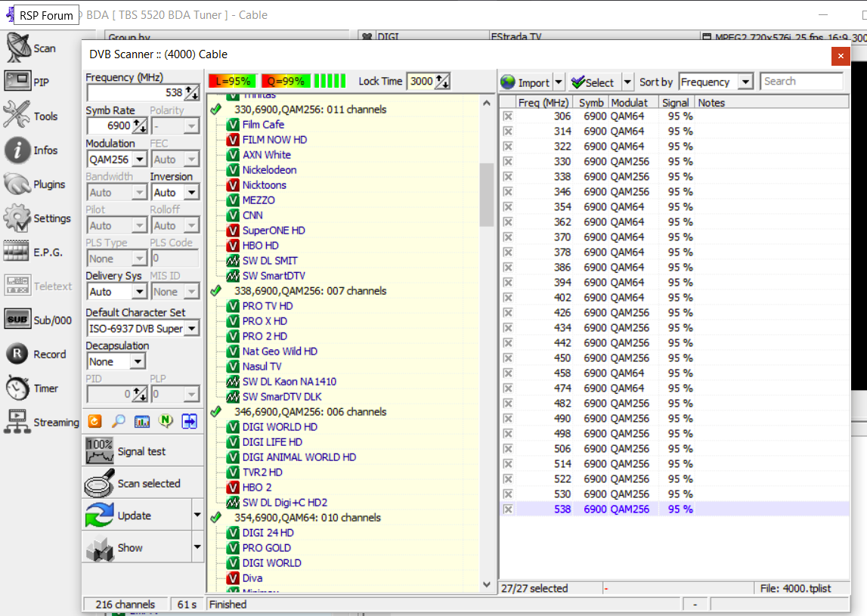867x616 pixels.
Task: Toggle Film Cafe channel checkbox
Action: pos(234,125)
